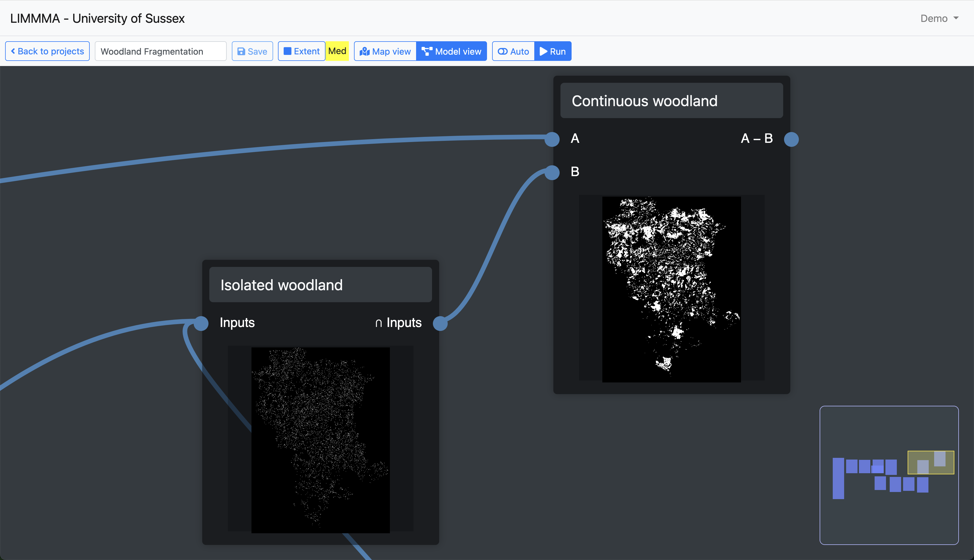Toggle the Med resolution setting

(x=337, y=51)
